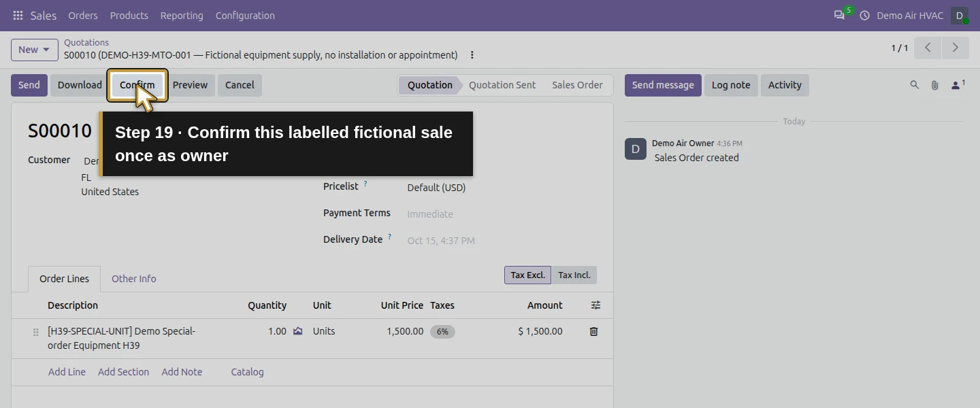Click Send message in chatter

click(x=663, y=85)
